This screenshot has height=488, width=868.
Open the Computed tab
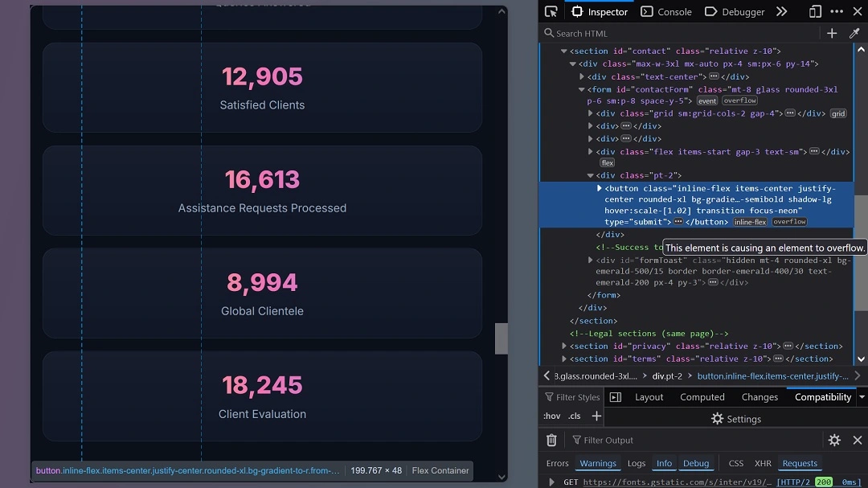[702, 397]
